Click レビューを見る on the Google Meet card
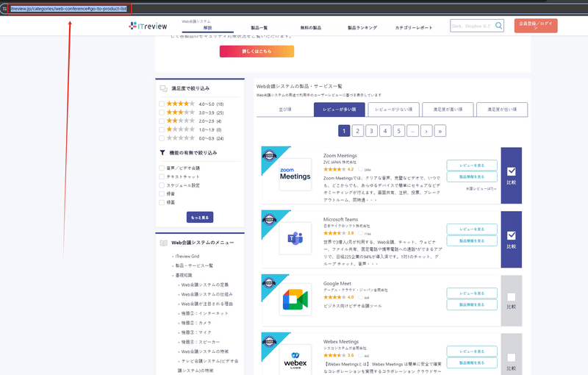 [x=472, y=293]
